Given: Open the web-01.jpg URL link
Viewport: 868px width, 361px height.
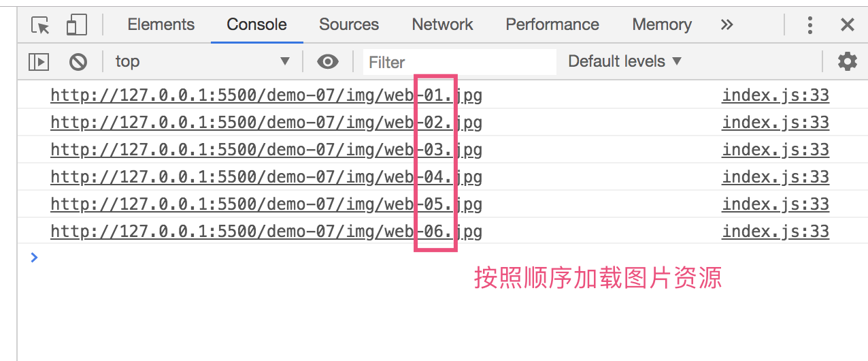Looking at the screenshot, I should [265, 95].
